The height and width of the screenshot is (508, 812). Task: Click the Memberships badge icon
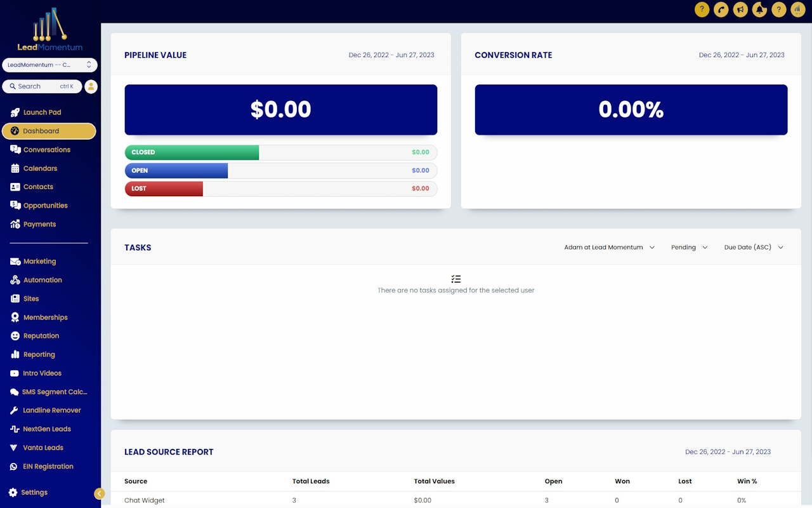pos(15,317)
